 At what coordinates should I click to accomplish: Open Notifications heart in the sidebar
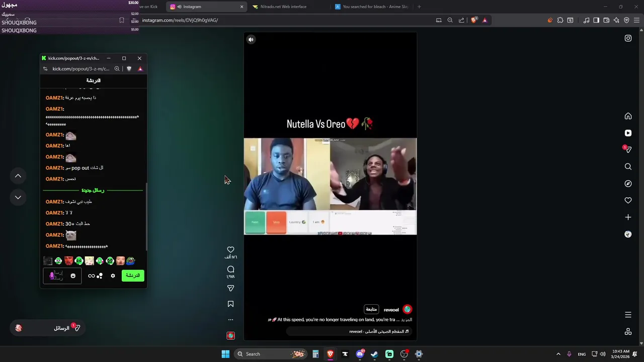coord(628,200)
